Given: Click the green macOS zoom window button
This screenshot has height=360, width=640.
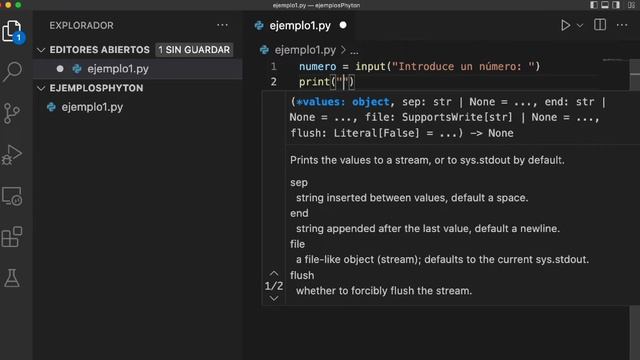Looking at the screenshot, I should pos(18,5).
